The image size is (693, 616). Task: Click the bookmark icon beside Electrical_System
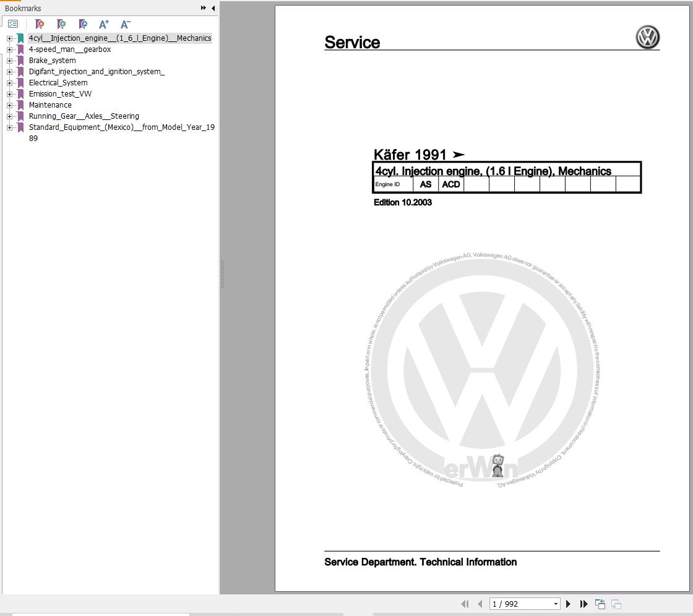tap(20, 83)
